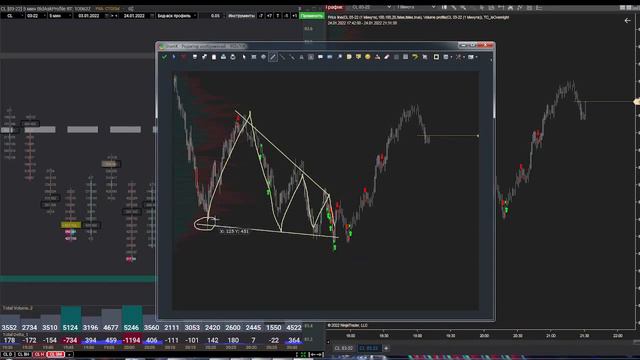The height and width of the screenshot is (360, 640).
Task: Select the Line drawing tool
Action: (x=282, y=57)
